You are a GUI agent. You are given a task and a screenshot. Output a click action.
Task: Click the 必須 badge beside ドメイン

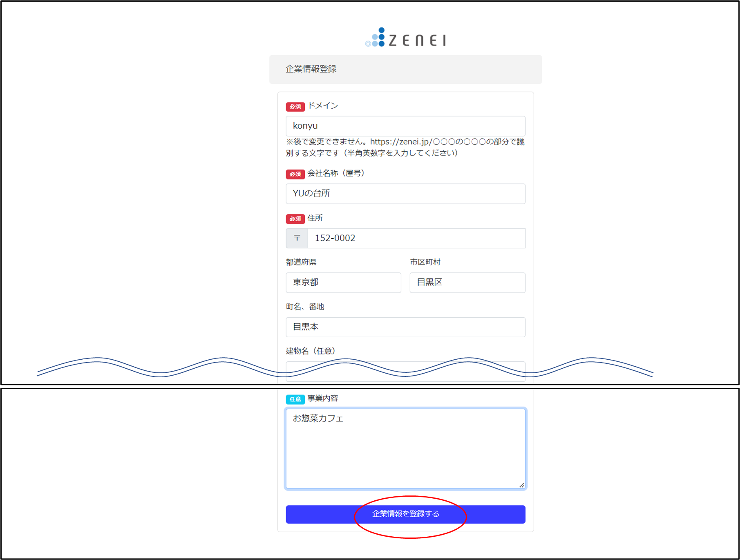point(295,107)
